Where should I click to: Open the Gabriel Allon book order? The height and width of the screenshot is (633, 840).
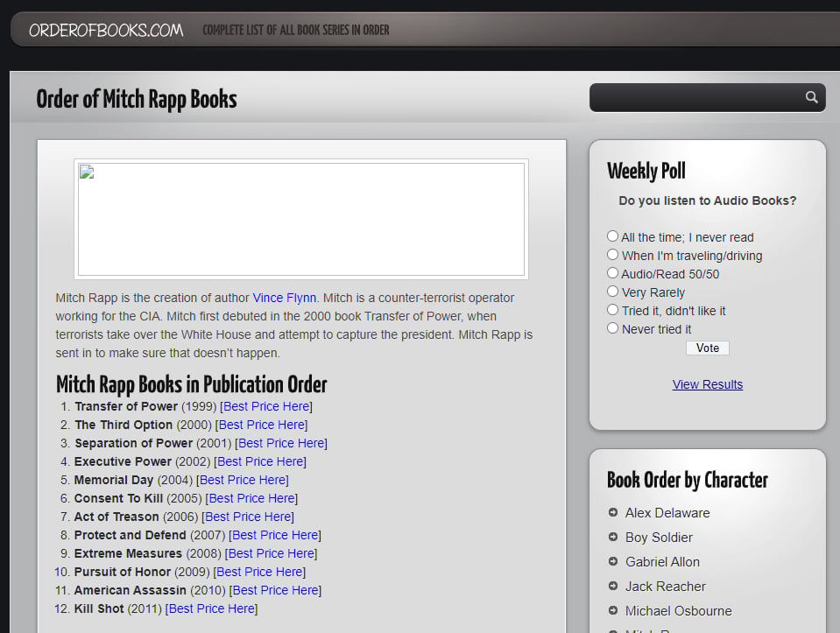point(663,562)
